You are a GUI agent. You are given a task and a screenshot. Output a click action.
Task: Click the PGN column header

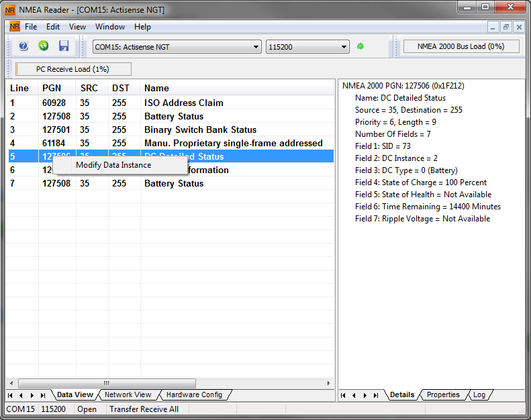[52, 88]
